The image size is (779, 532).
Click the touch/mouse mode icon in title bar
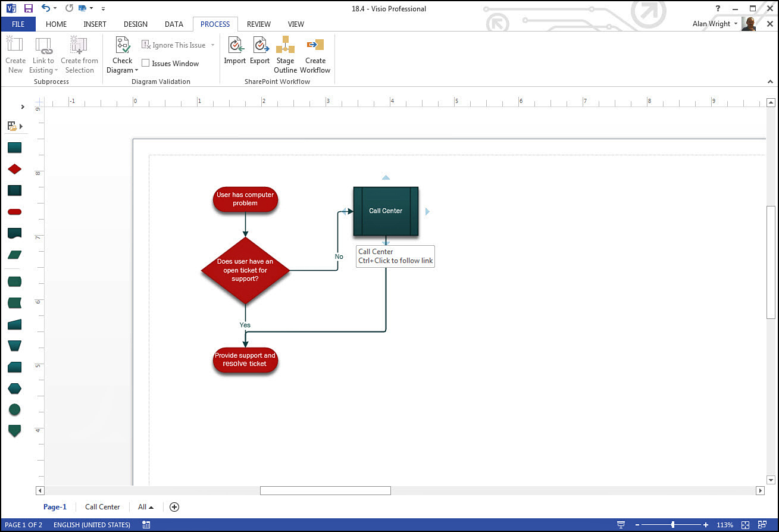[82, 8]
